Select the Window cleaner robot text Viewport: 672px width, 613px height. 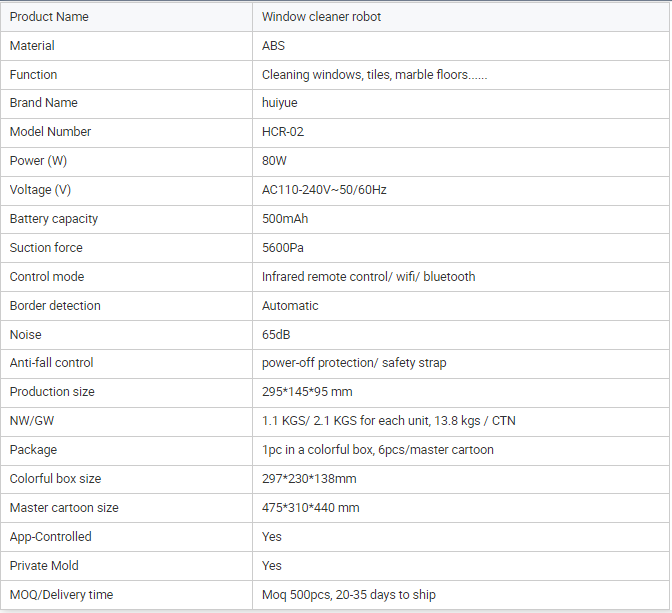coord(321,17)
